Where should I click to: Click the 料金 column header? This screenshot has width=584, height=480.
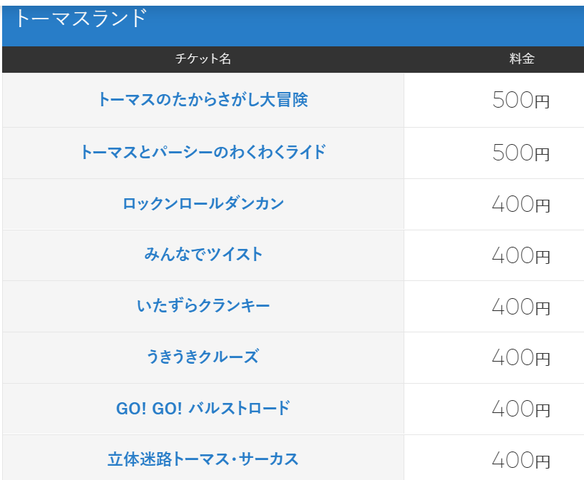click(x=522, y=59)
